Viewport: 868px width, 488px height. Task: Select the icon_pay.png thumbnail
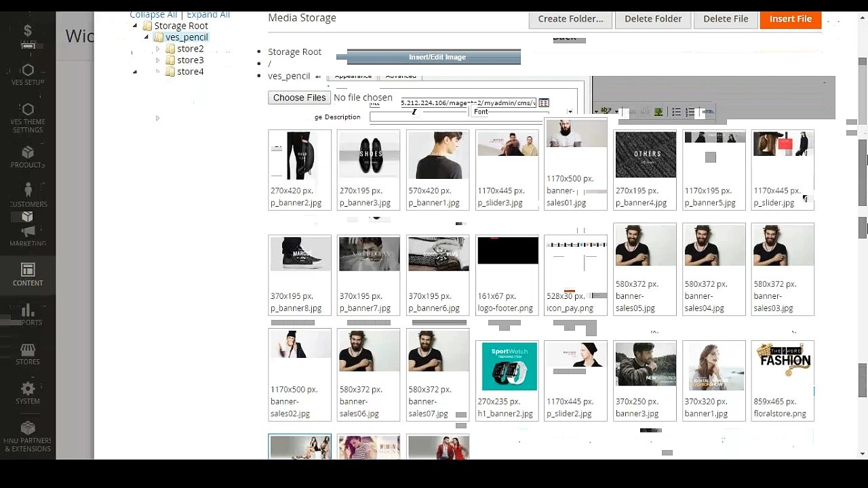[576, 276]
